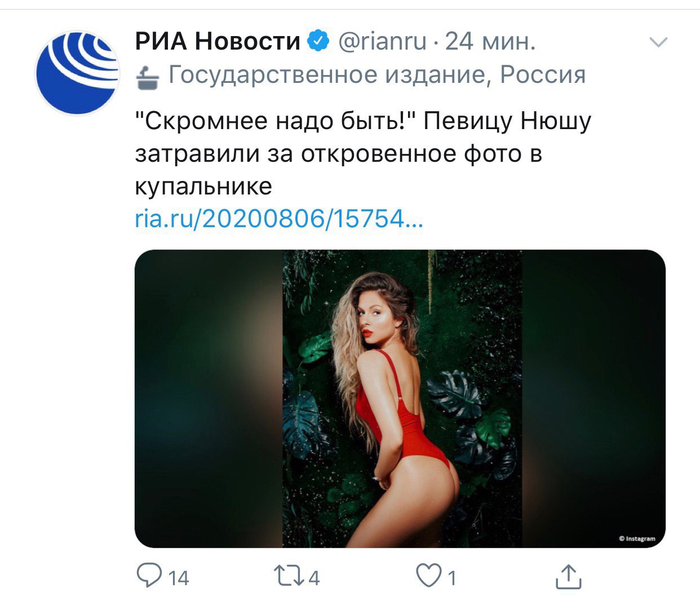Click the blue verified badge

pos(318,41)
